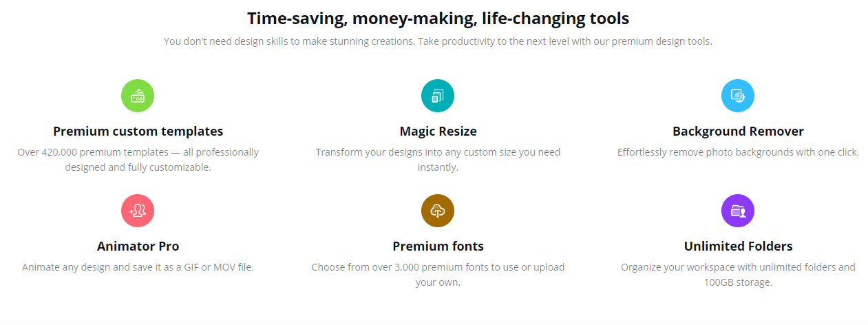Click the text mentioning 100GB storage
Image resolution: width=868 pixels, height=325 pixels.
pyautogui.click(x=738, y=275)
